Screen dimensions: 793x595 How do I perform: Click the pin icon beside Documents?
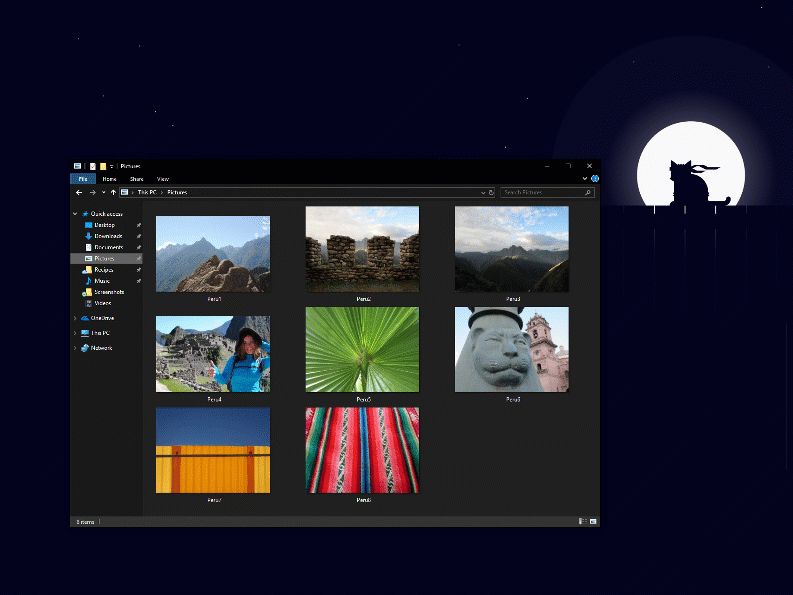pyautogui.click(x=139, y=247)
